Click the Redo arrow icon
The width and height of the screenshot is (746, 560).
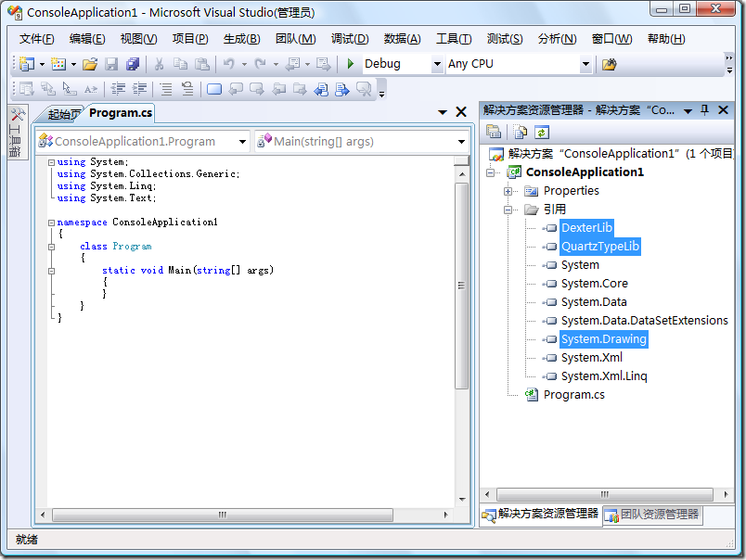[260, 64]
